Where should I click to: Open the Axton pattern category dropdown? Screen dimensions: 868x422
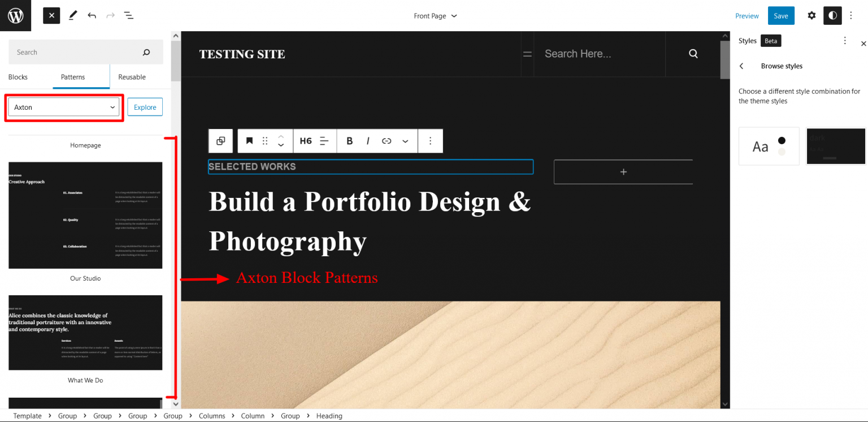click(x=63, y=107)
